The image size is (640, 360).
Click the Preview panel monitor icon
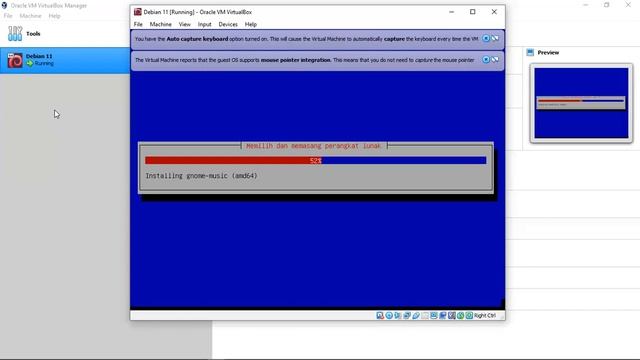pyautogui.click(x=530, y=52)
